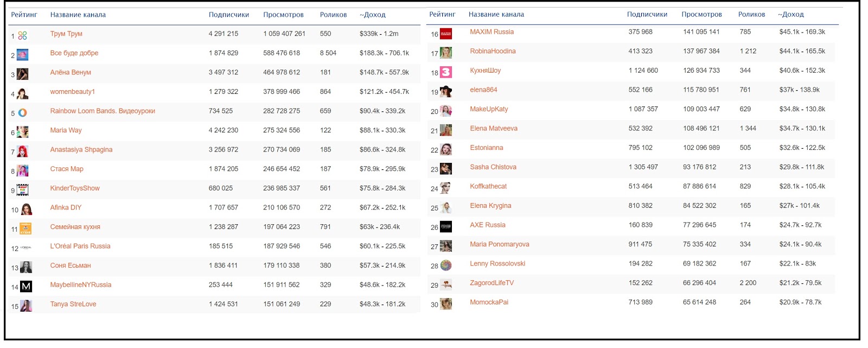Screen dimensions: 868x348
Task: Click the MAXIM Russia red logo icon
Action: coord(445,34)
